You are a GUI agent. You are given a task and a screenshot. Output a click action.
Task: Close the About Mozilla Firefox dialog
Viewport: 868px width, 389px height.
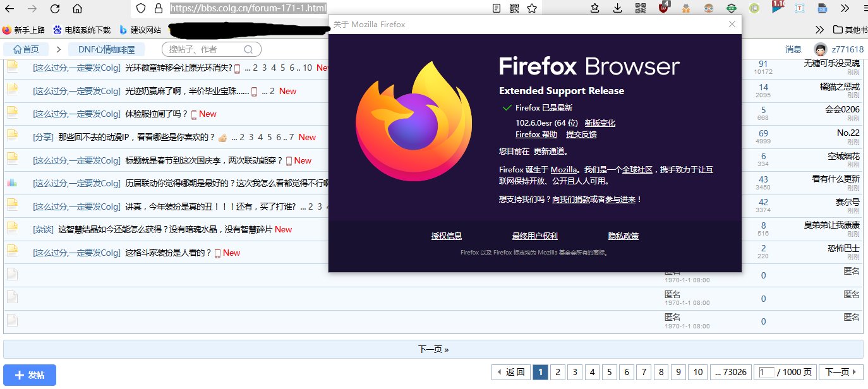[x=732, y=24]
